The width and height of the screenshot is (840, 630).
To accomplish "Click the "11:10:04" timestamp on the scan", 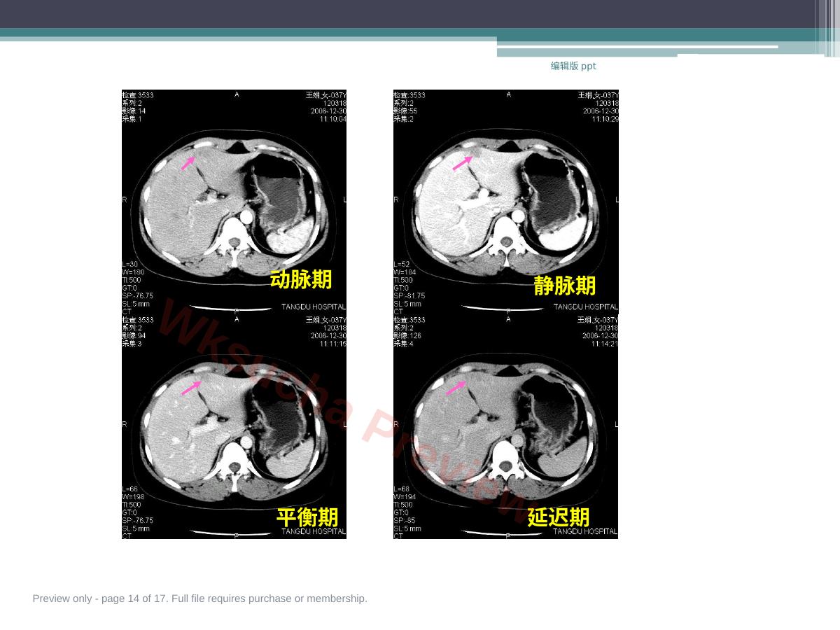I will tap(333, 119).
